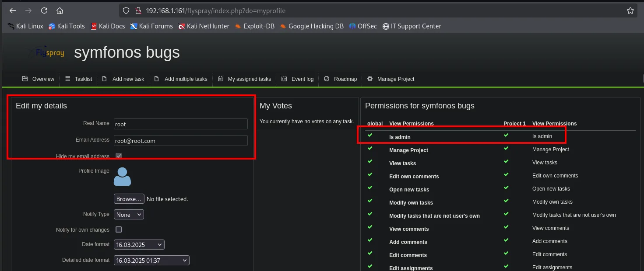Image resolution: width=644 pixels, height=271 pixels.
Task: Click Browse to choose profile image
Action: click(129, 199)
